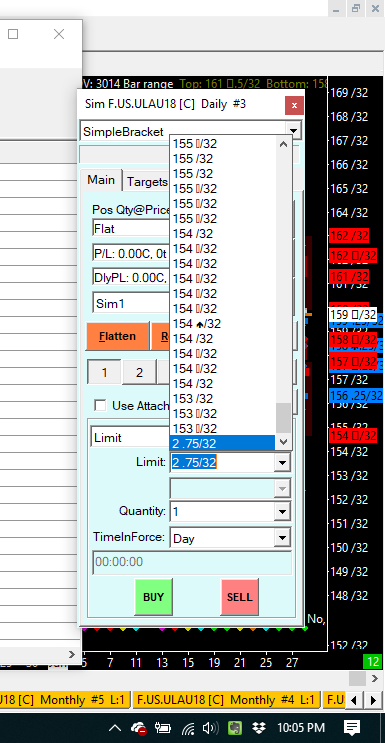The height and width of the screenshot is (743, 385).
Task: Open the Limit order type dropdown
Action: coord(130,437)
